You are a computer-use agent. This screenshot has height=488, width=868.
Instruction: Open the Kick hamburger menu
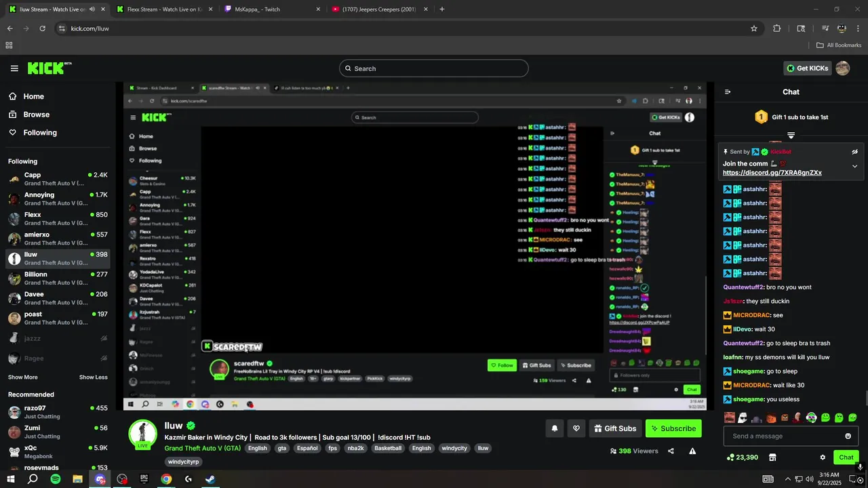click(x=14, y=68)
